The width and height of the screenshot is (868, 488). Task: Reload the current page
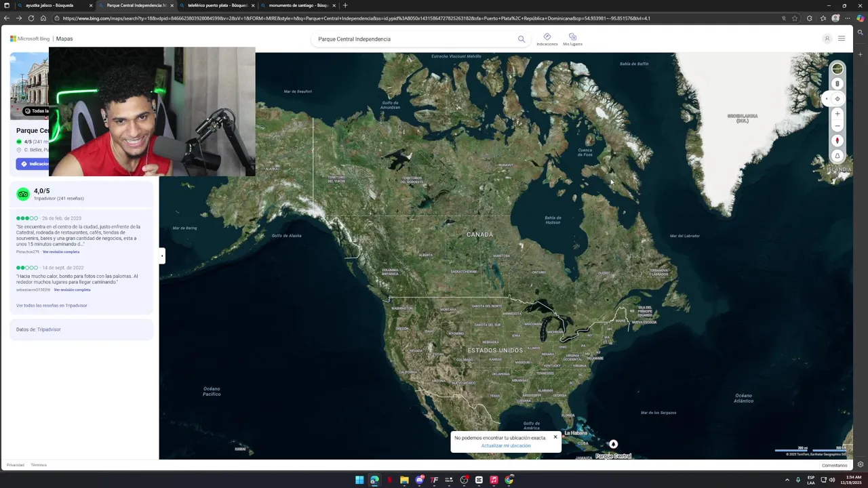[31, 18]
